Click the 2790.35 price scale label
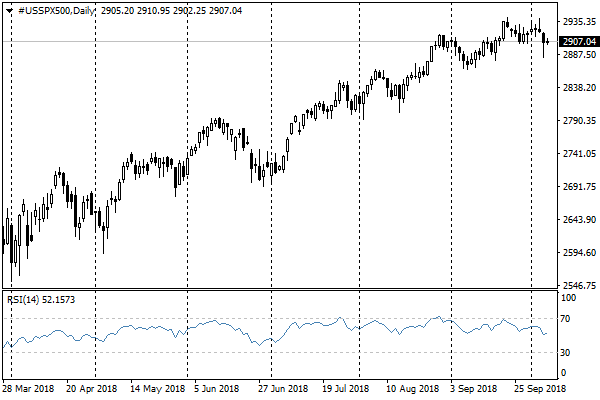This screenshot has height=400, width=600. pos(579,121)
